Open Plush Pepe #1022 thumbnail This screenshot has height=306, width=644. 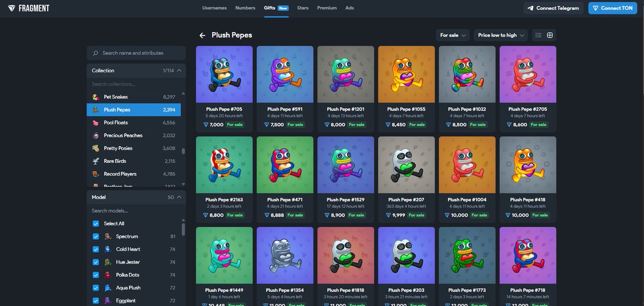[x=467, y=75]
